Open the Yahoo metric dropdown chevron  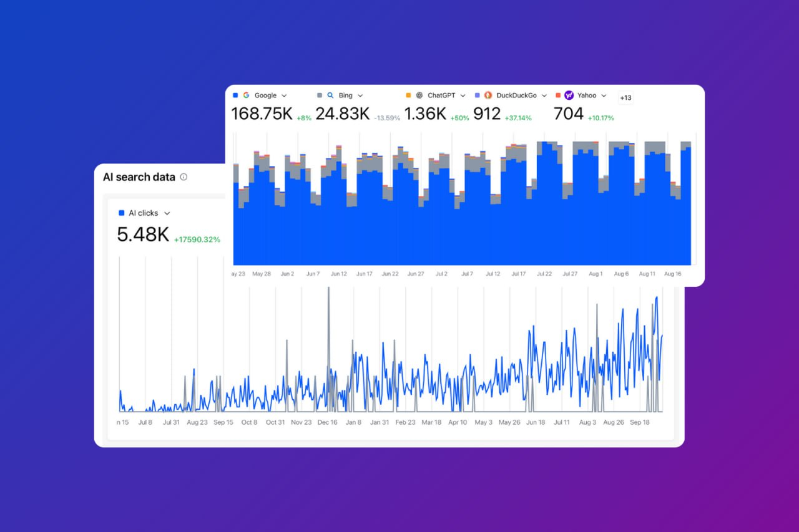pyautogui.click(x=603, y=95)
